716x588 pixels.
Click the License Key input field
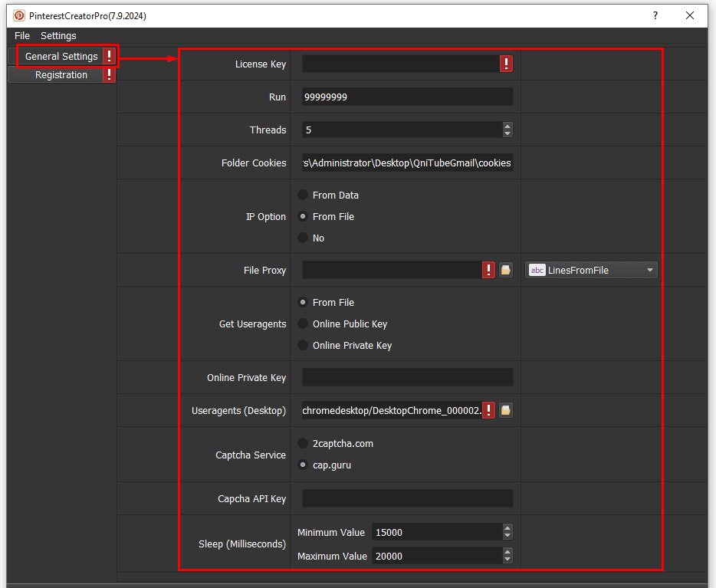(401, 64)
